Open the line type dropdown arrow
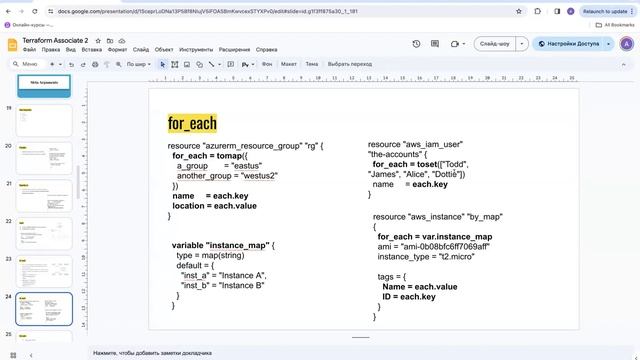The image size is (640, 360). [220, 64]
